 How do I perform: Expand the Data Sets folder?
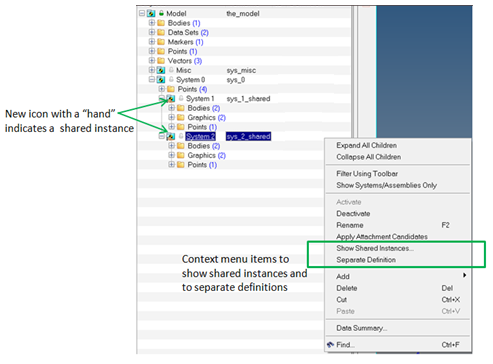click(x=152, y=32)
